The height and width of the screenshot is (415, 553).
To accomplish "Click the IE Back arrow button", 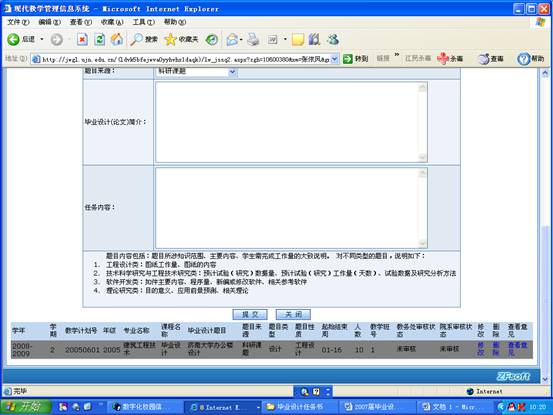I will 13,39.
